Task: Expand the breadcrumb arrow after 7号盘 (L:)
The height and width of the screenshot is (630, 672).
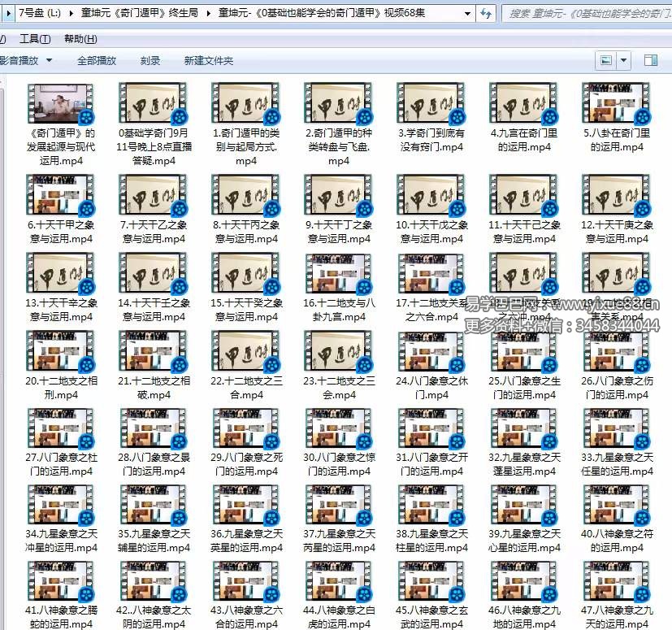Action: tap(72, 14)
